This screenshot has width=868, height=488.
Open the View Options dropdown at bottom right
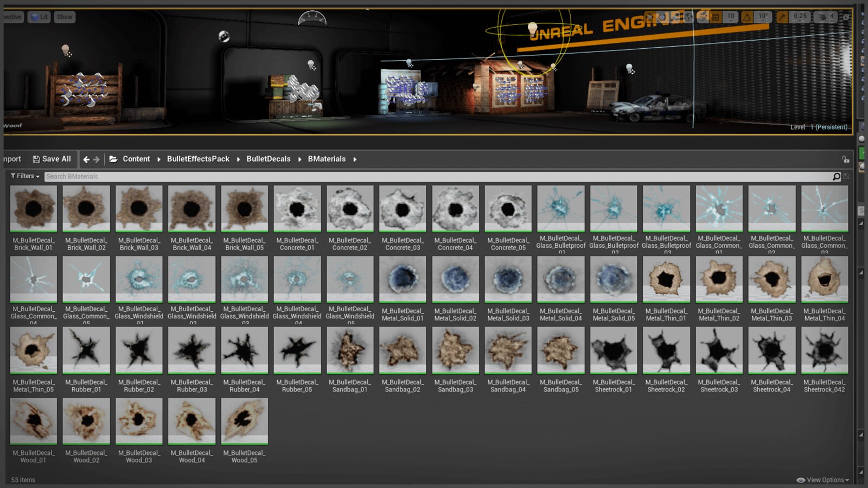(x=823, y=480)
